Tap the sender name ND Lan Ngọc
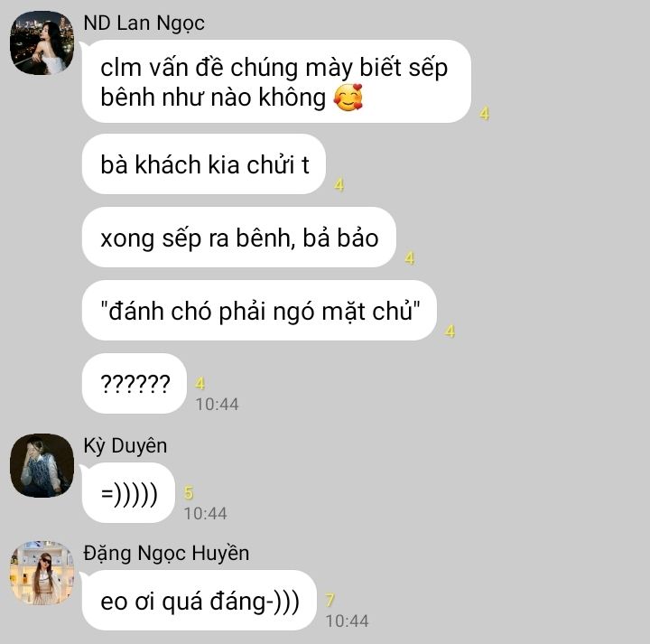 [x=144, y=23]
